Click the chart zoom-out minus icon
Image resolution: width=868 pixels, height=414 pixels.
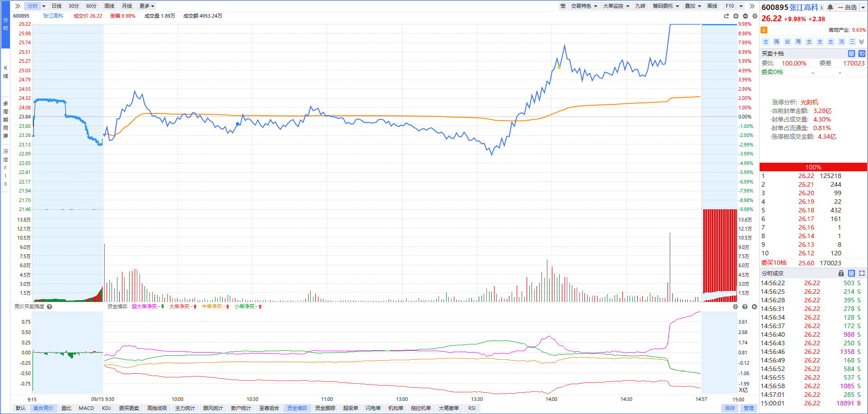(745, 16)
